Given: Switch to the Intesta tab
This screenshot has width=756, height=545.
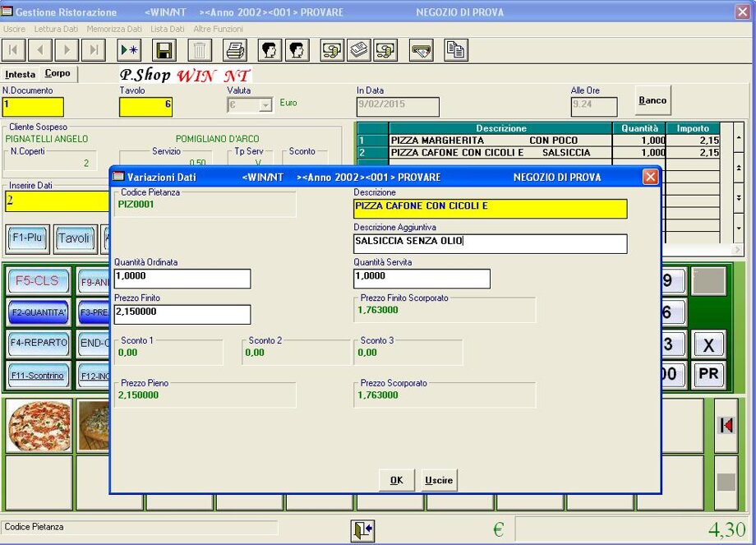Looking at the screenshot, I should pyautogui.click(x=21, y=74).
